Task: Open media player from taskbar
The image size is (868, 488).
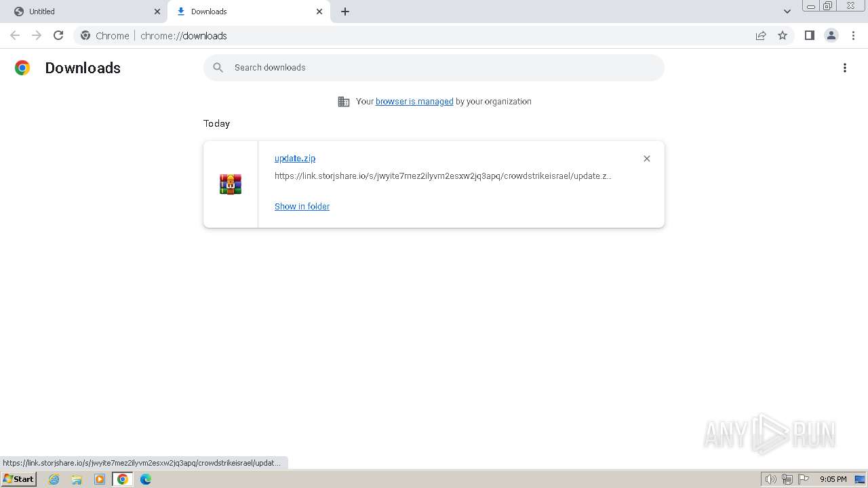Action: pos(100,479)
